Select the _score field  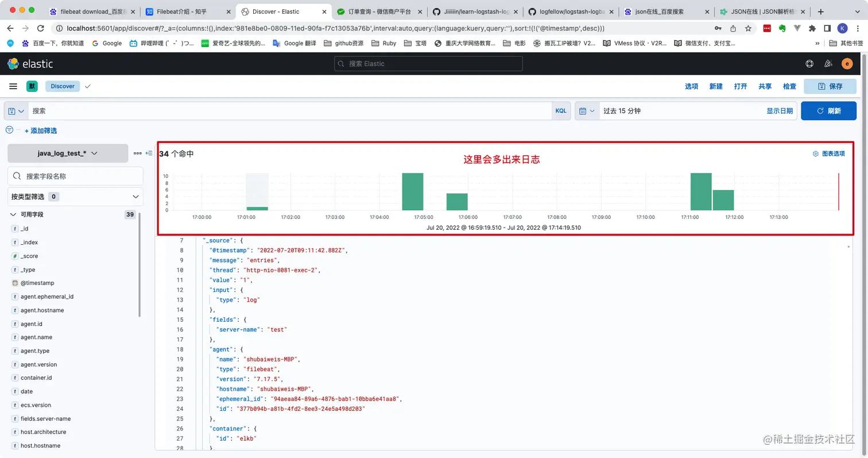click(x=29, y=256)
